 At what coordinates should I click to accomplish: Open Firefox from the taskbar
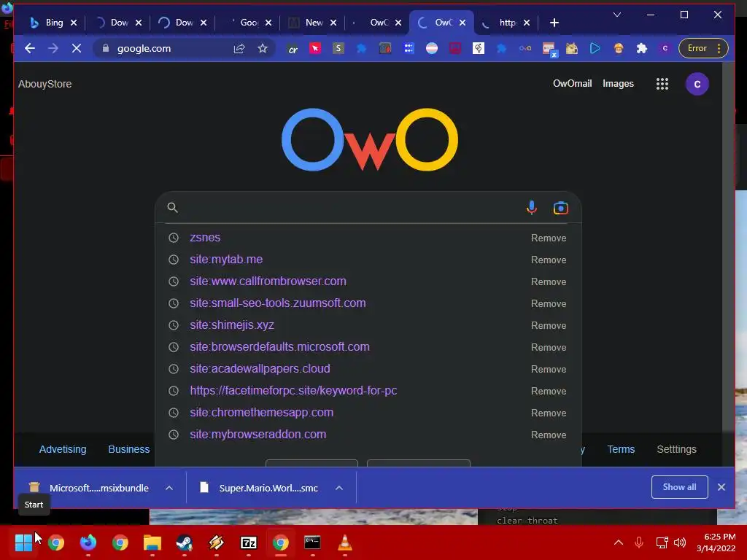click(x=88, y=542)
